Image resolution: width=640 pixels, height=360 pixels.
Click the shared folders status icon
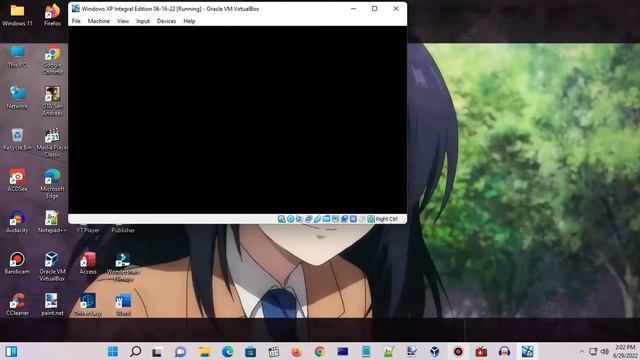click(327, 219)
